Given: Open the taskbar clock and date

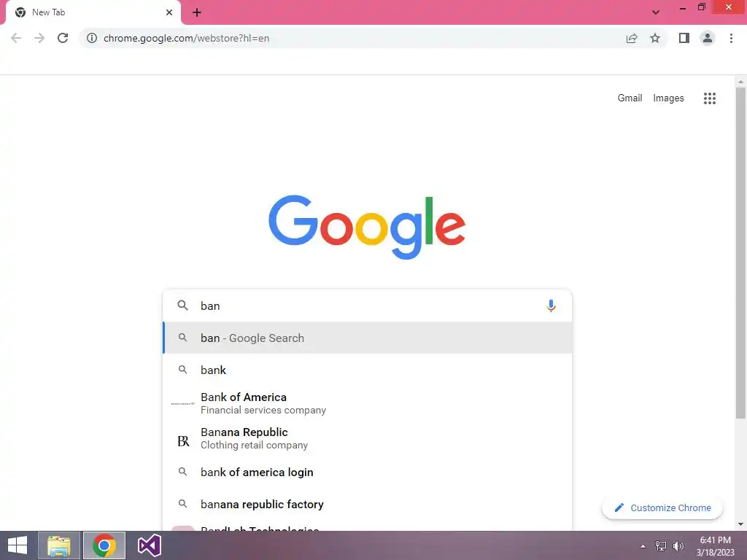Looking at the screenshot, I should pyautogui.click(x=715, y=546).
